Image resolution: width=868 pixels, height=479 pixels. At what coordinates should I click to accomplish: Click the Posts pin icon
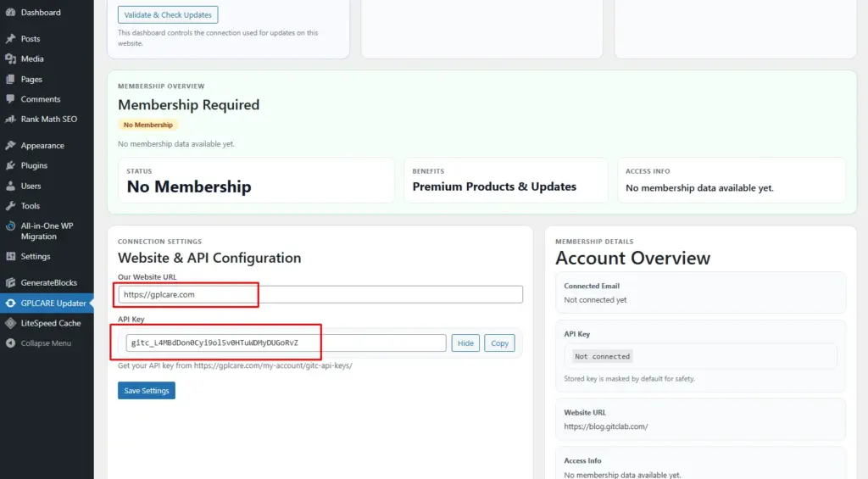tap(10, 39)
